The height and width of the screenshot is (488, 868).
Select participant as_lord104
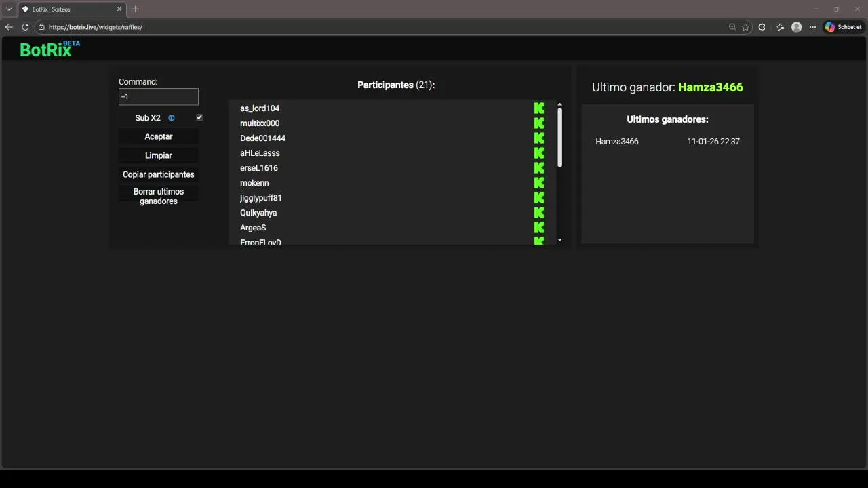pyautogui.click(x=260, y=108)
